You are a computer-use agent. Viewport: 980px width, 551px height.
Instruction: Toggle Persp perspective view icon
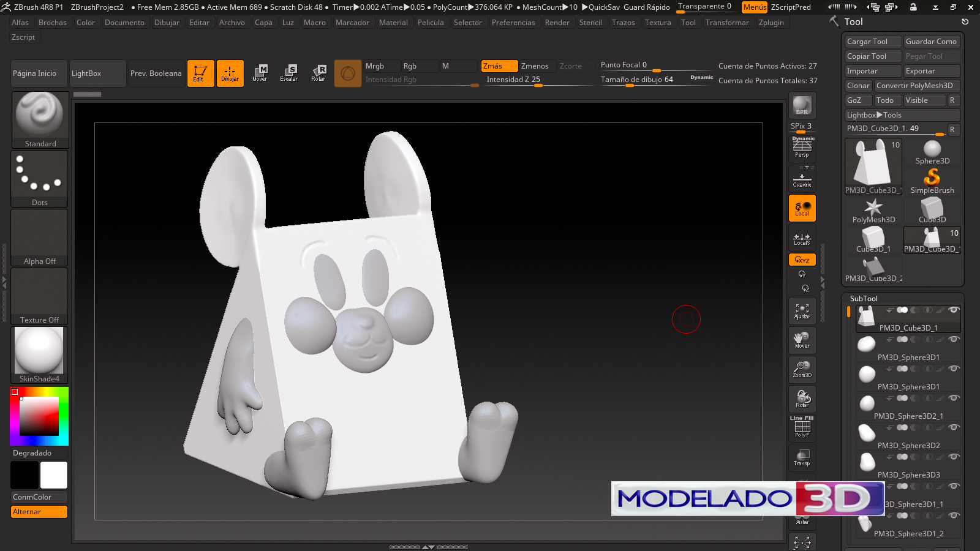click(x=802, y=148)
